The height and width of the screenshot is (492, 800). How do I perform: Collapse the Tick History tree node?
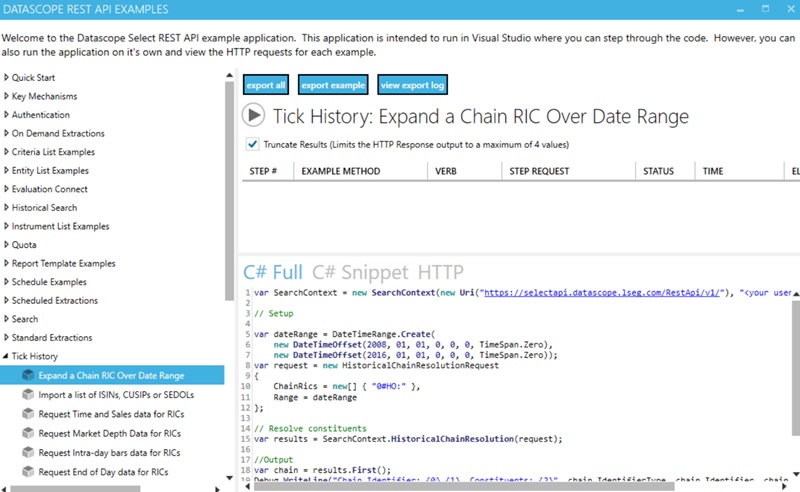(x=7, y=357)
